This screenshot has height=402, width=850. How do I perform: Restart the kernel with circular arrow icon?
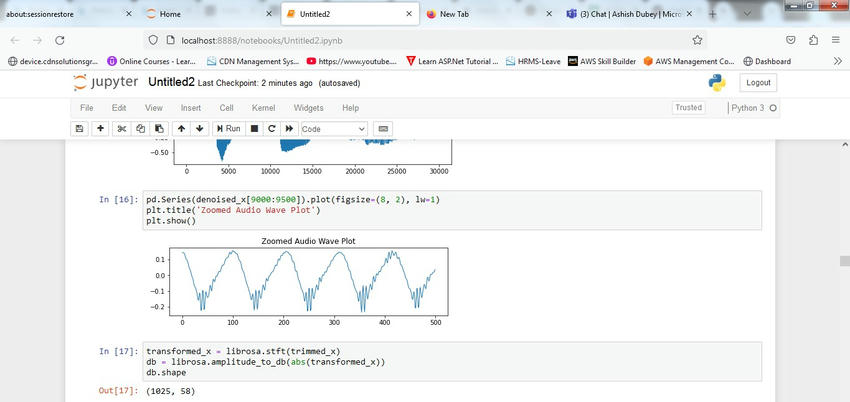271,129
